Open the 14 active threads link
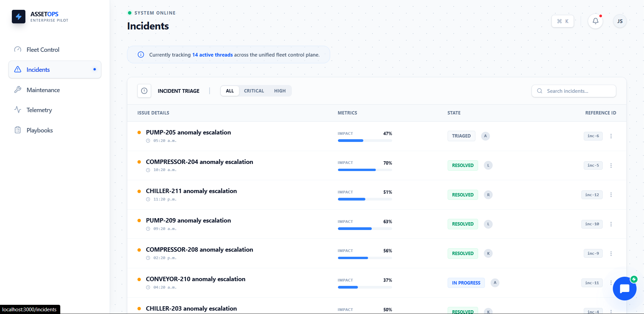Screen dimensions: 644x314 (212, 55)
